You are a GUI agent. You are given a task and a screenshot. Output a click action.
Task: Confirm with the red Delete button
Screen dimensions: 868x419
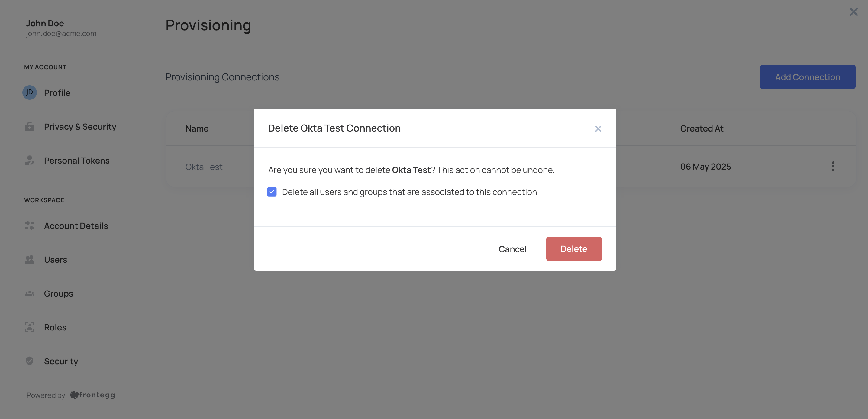tap(573, 249)
